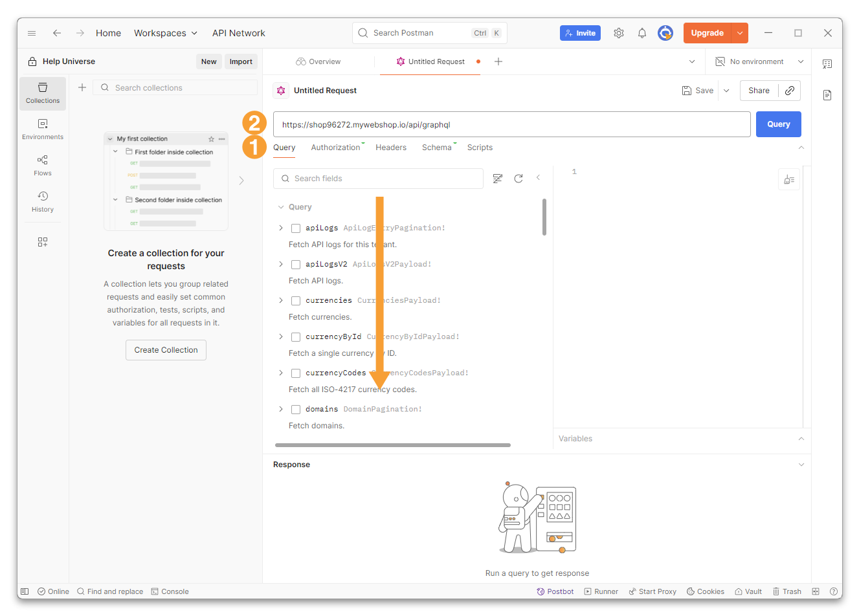Expand the apiLogs field
The height and width of the screenshot is (616, 859).
(281, 228)
